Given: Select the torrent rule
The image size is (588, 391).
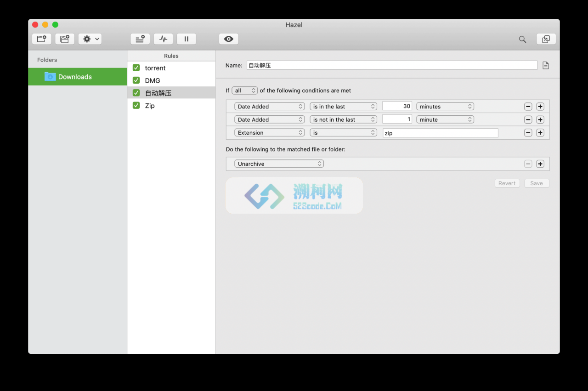Looking at the screenshot, I should 171,68.
